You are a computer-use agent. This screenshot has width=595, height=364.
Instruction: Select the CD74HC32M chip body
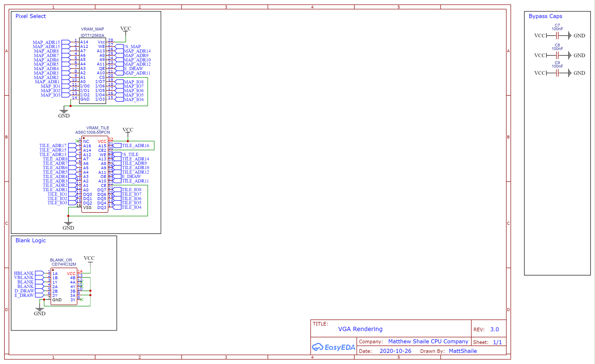pos(64,286)
